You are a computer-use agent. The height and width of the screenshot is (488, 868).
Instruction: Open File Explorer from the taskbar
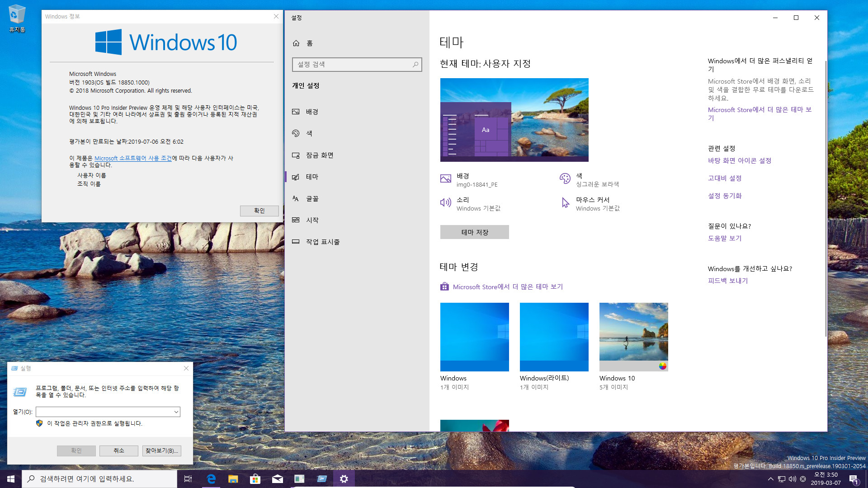(x=233, y=479)
